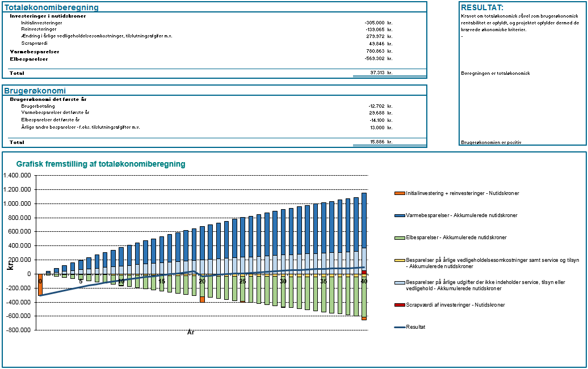Click the Totaløkonomiberegning section heading
This screenshot has width=588, height=369.
click(x=51, y=8)
